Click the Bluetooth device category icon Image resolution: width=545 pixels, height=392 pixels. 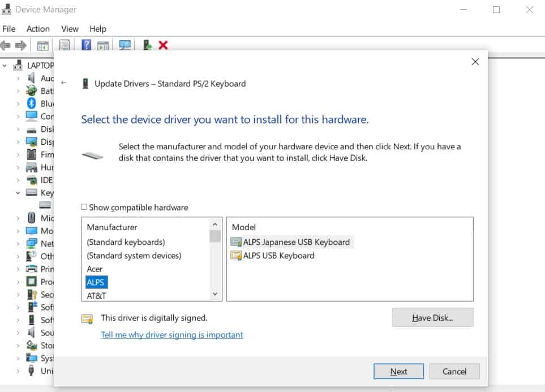pyautogui.click(x=31, y=104)
